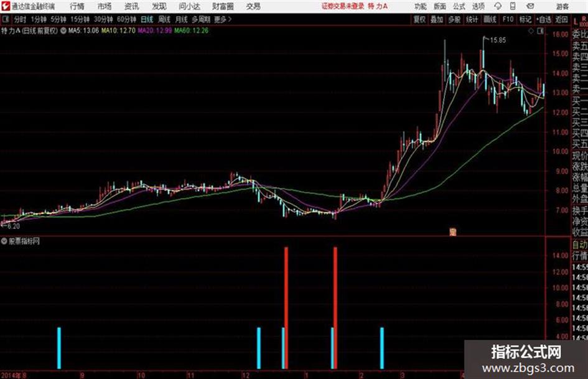Open the 行情 menu
This screenshot has width=588, height=379.
77,6
